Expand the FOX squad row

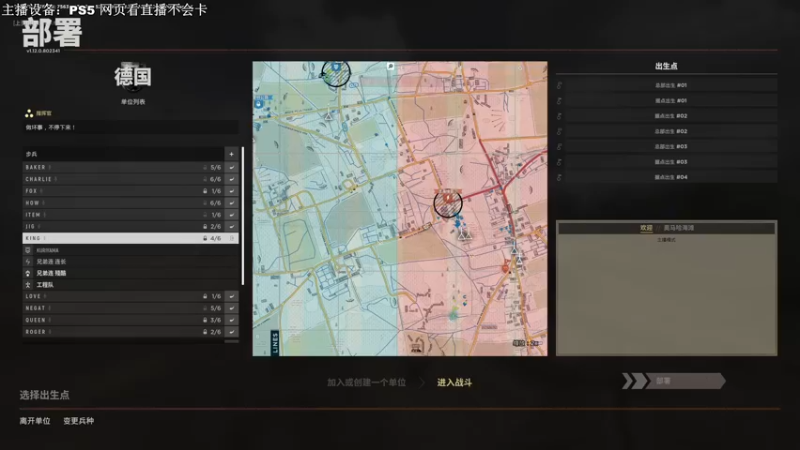pyautogui.click(x=123, y=191)
